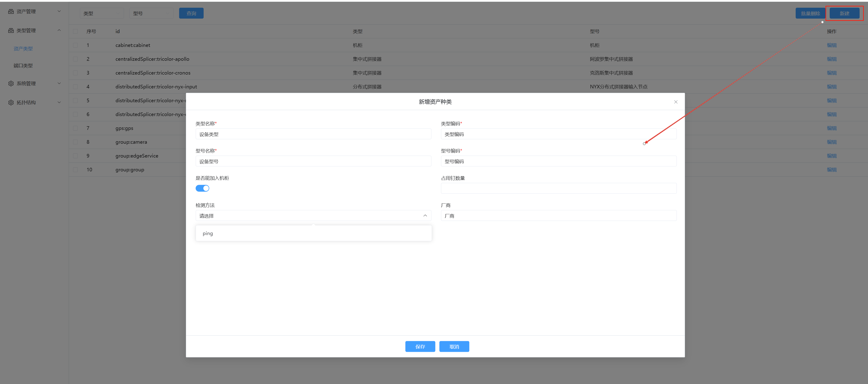Click 编辑 link for nyx-input row
This screenshot has height=384, width=868.
pyautogui.click(x=832, y=87)
